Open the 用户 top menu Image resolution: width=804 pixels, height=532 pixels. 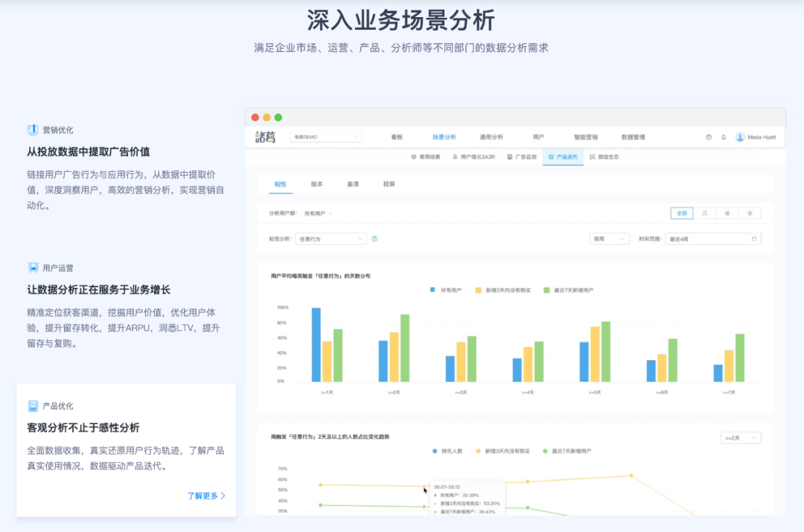coord(538,138)
